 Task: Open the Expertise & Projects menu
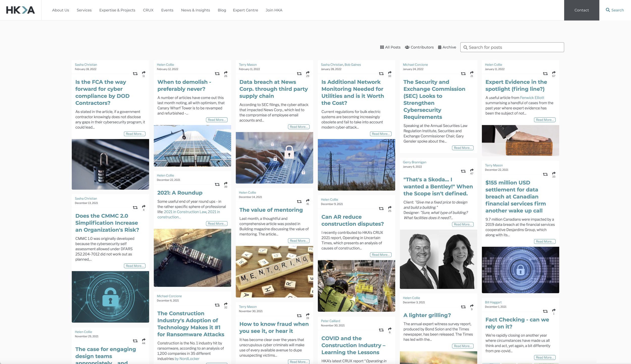click(117, 10)
